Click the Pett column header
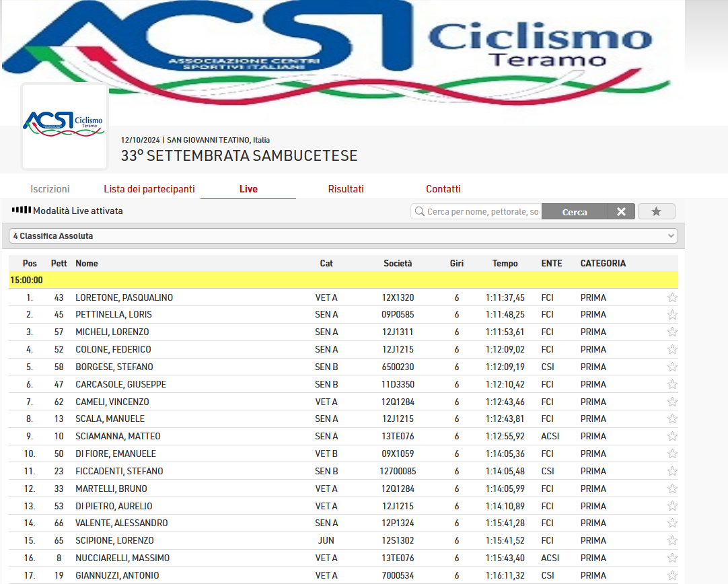Viewport: 728px width, 584px height. [x=59, y=263]
